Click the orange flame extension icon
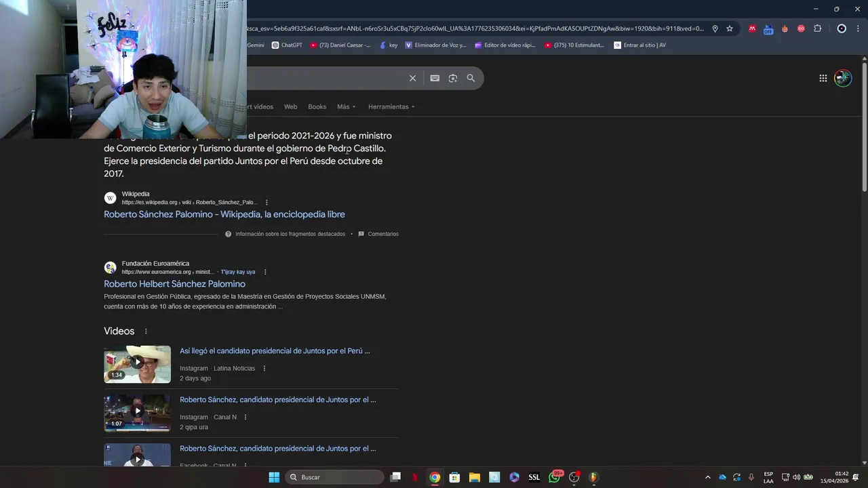 click(785, 28)
